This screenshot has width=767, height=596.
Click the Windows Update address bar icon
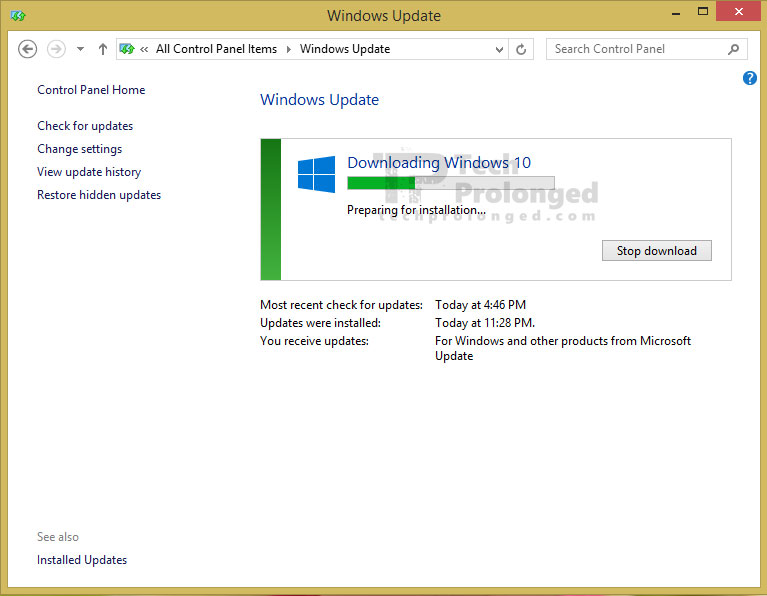[127, 49]
